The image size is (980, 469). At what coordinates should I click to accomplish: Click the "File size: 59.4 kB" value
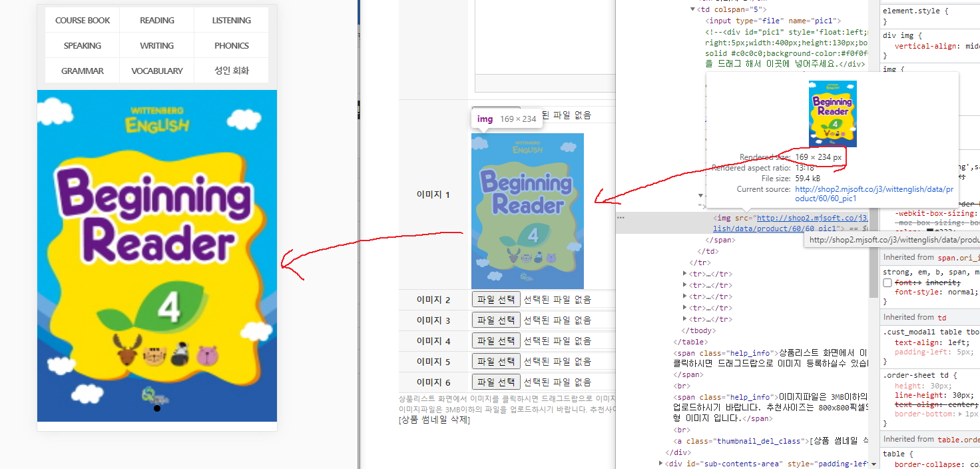coord(809,179)
